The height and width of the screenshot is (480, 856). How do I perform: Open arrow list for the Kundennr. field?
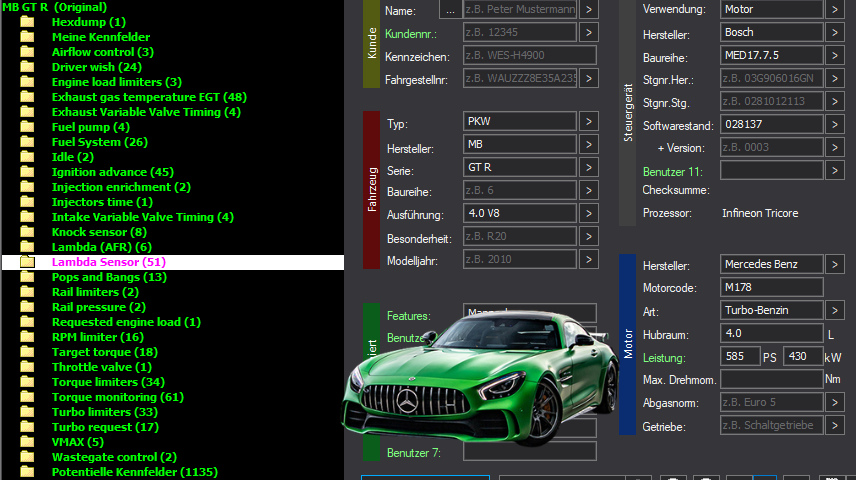(589, 33)
